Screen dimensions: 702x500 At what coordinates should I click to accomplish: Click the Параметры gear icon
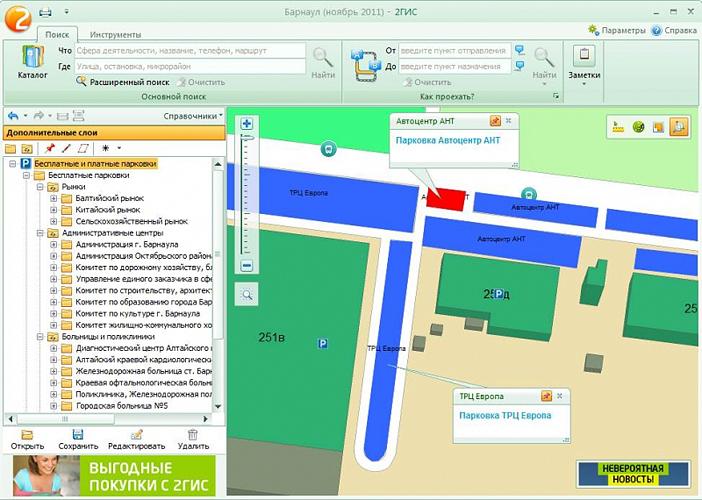click(594, 30)
